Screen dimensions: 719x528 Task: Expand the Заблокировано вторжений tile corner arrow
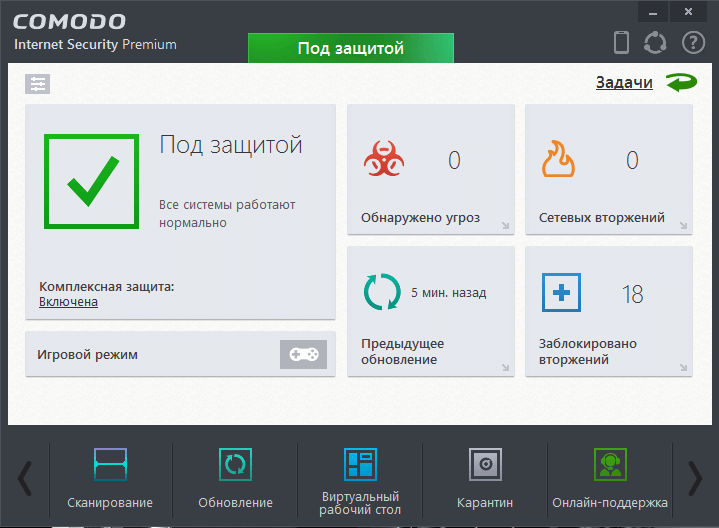(x=683, y=367)
